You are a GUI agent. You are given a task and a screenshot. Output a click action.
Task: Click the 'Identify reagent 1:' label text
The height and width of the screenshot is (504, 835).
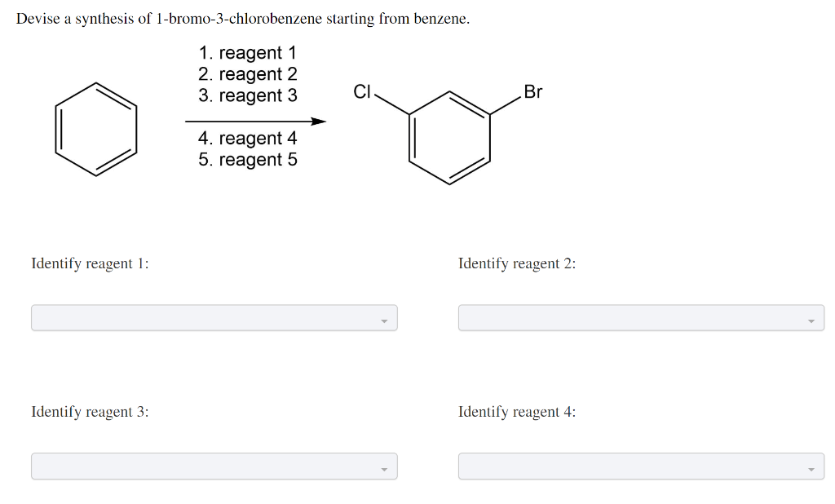click(x=91, y=263)
